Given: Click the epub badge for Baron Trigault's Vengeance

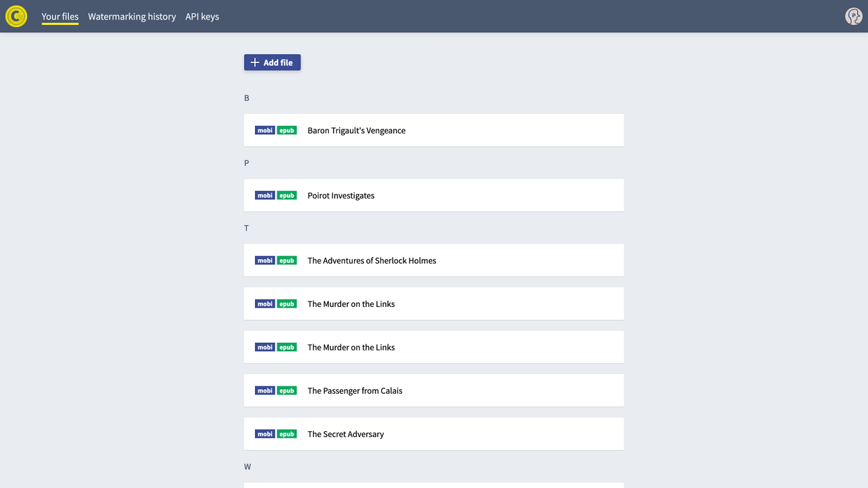Looking at the screenshot, I should [286, 130].
